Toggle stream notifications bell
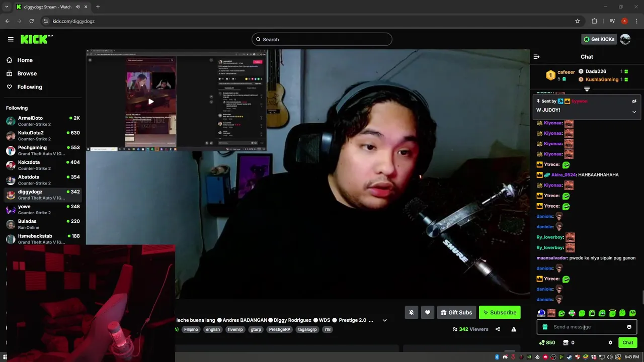644x362 pixels. (411, 313)
